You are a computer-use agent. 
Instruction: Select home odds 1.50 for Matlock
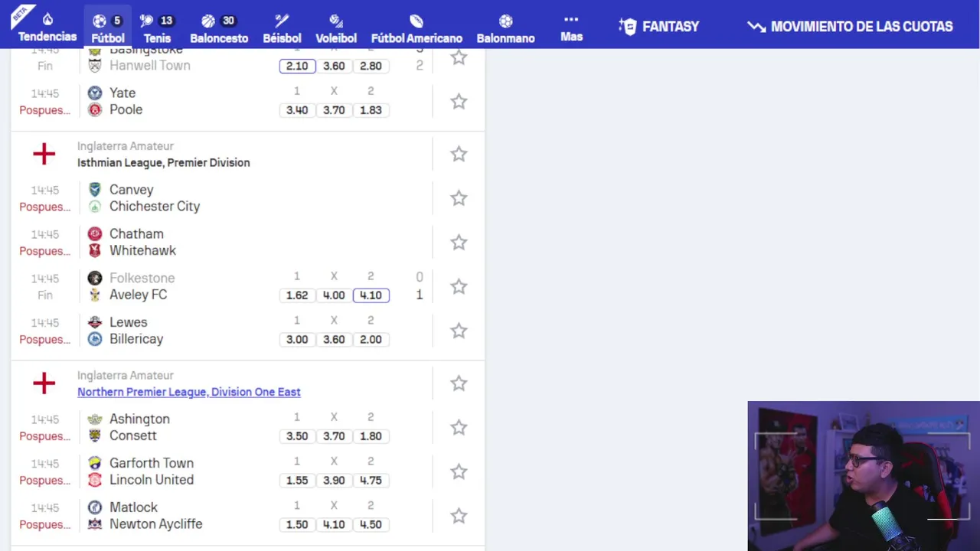297,525
